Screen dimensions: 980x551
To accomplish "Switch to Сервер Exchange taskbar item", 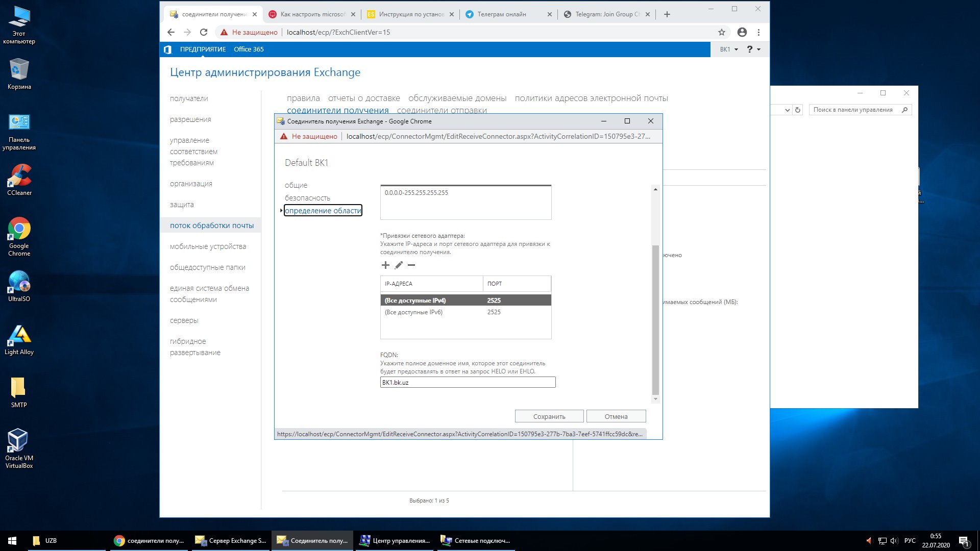I will click(231, 541).
